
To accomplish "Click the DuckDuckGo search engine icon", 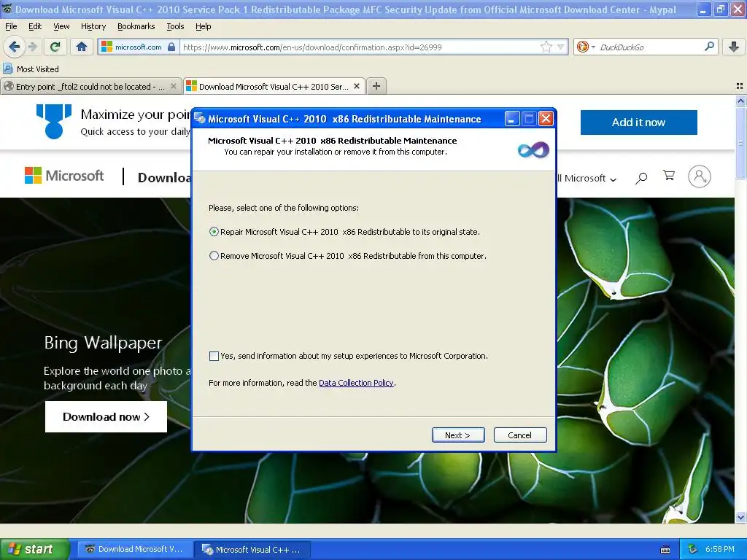I will 582,47.
